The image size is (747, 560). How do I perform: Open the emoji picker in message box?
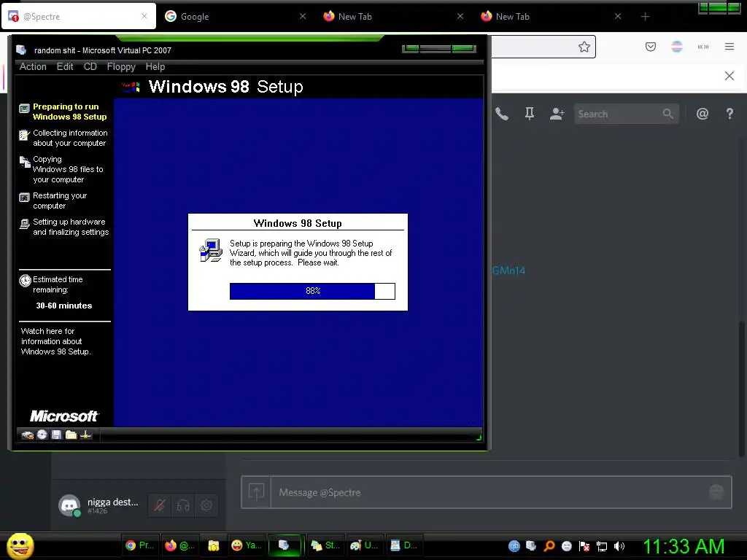tap(716, 492)
